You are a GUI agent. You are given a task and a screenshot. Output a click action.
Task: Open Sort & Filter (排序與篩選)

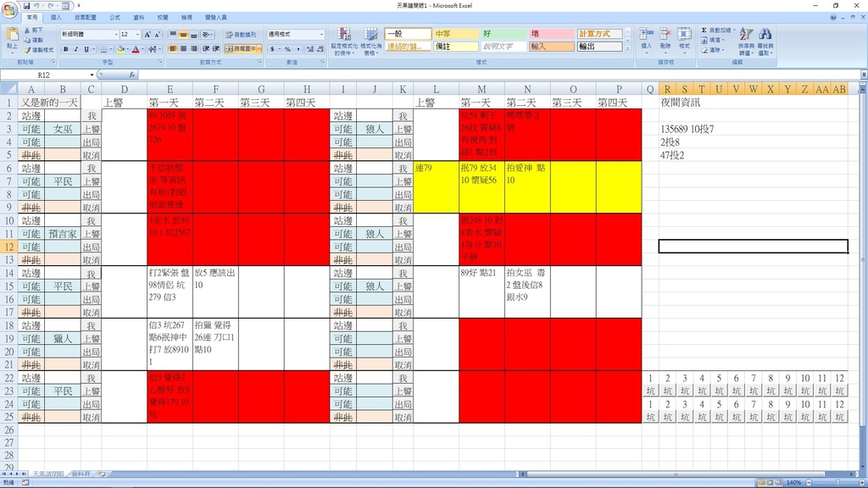746,42
